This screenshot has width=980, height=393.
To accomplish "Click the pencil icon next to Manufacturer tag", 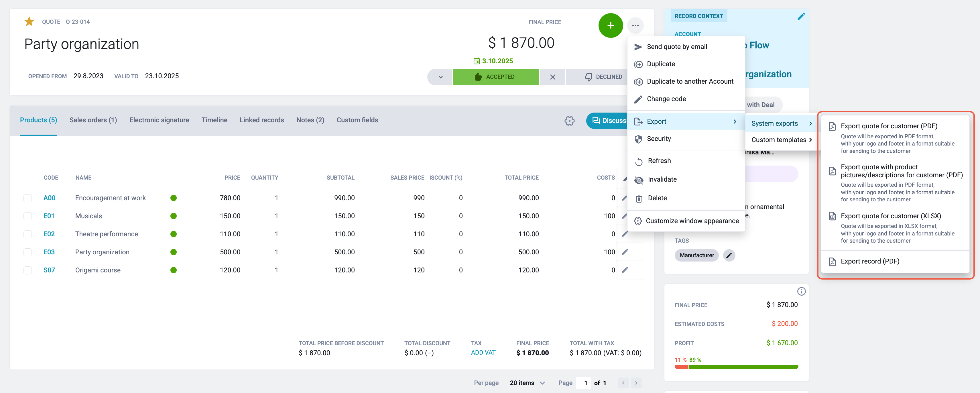I will [729, 255].
